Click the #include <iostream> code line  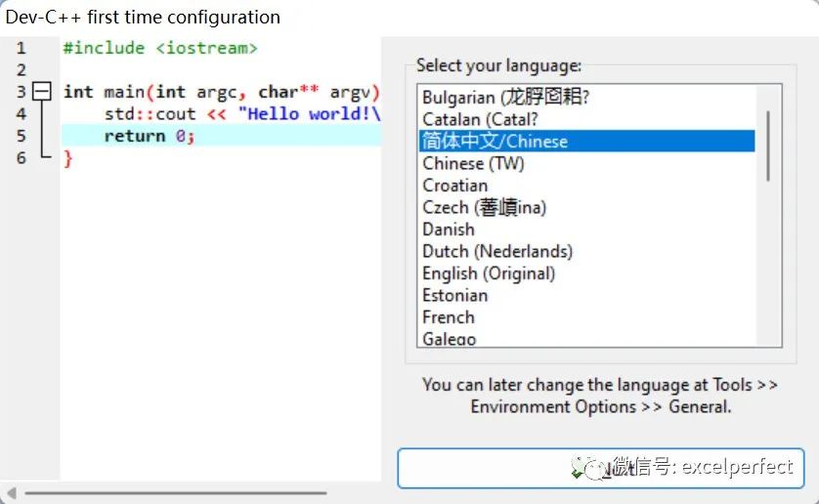coord(160,48)
